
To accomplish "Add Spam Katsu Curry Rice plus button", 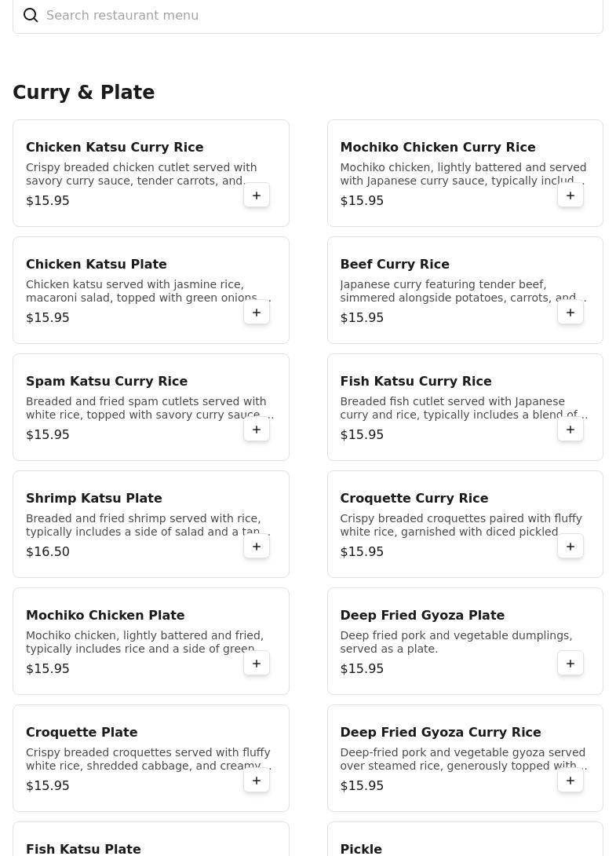I will coord(257,430).
